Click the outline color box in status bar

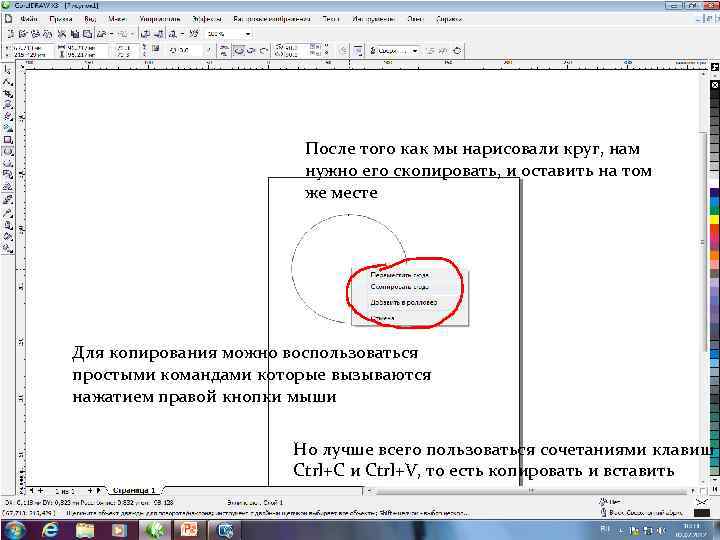(702, 513)
